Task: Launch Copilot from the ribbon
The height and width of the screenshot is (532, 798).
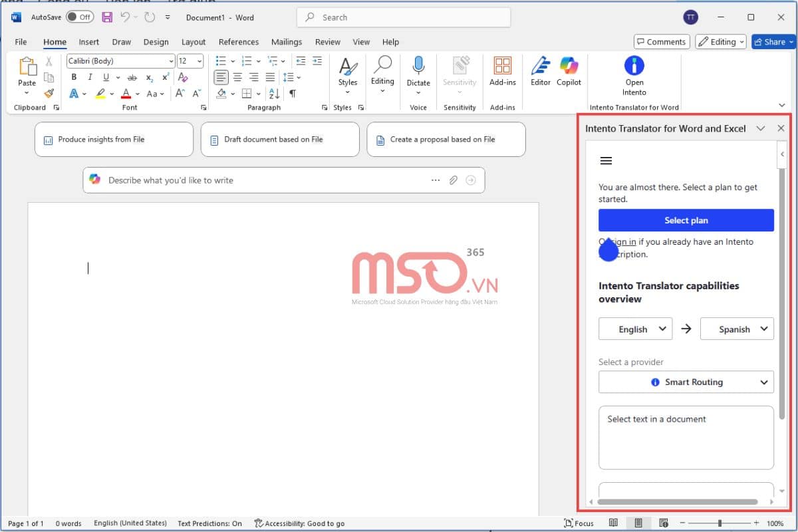Action: [x=569, y=72]
